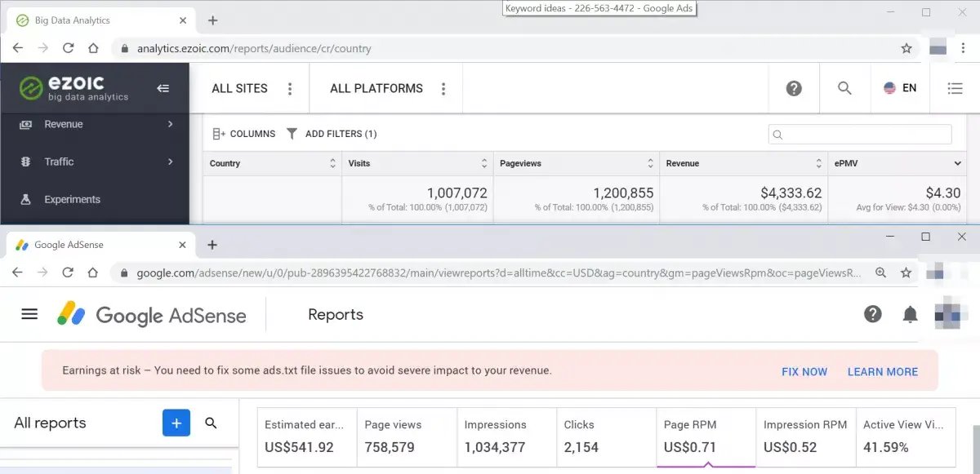Image resolution: width=980 pixels, height=474 pixels.
Task: Click the Ezoic logo
Action: (73, 88)
